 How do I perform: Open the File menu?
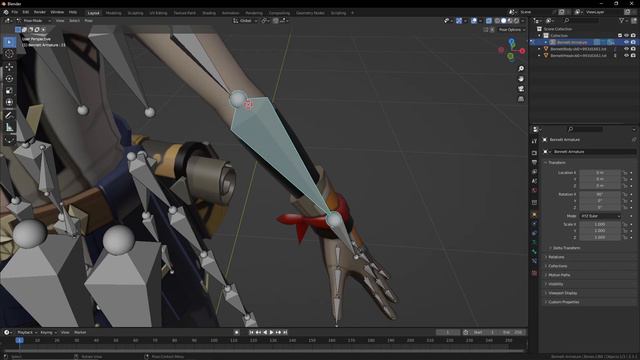(x=15, y=12)
